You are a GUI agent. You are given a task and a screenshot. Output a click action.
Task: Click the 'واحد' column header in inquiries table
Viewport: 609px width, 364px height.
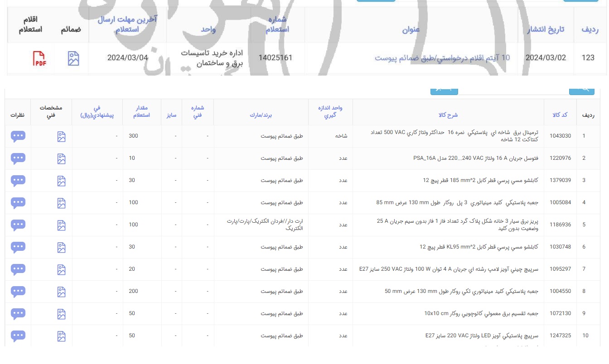[x=208, y=30]
